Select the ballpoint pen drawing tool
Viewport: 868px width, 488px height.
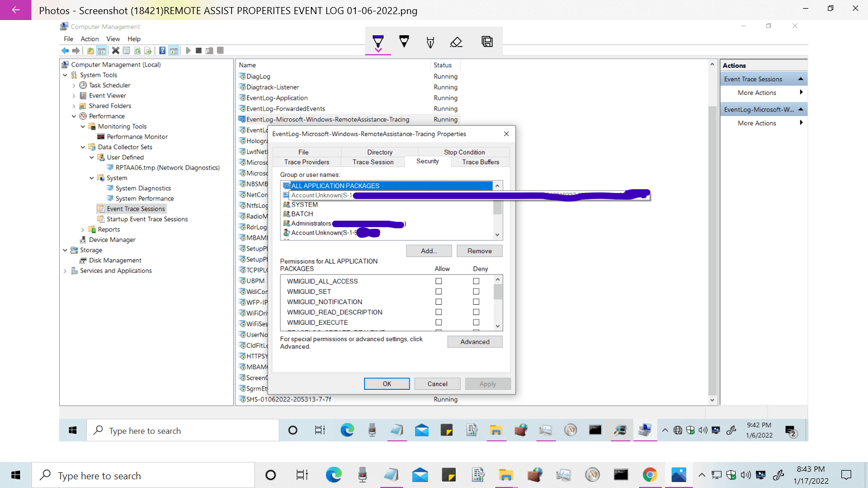(378, 42)
